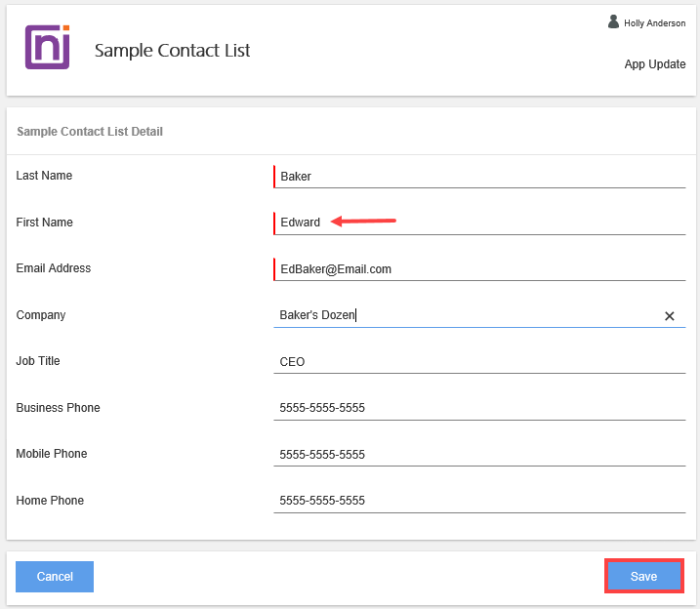
Task: Click the Email Address label
Action: [54, 268]
